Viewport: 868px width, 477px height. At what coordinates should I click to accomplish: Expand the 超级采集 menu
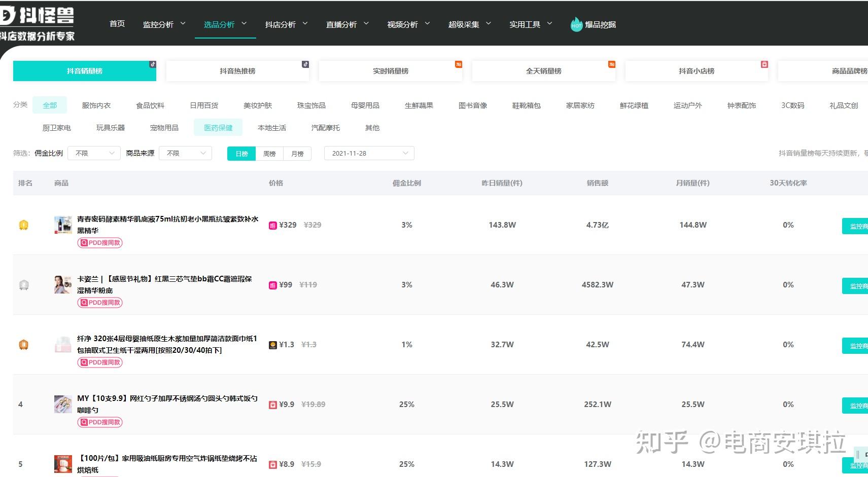470,24
